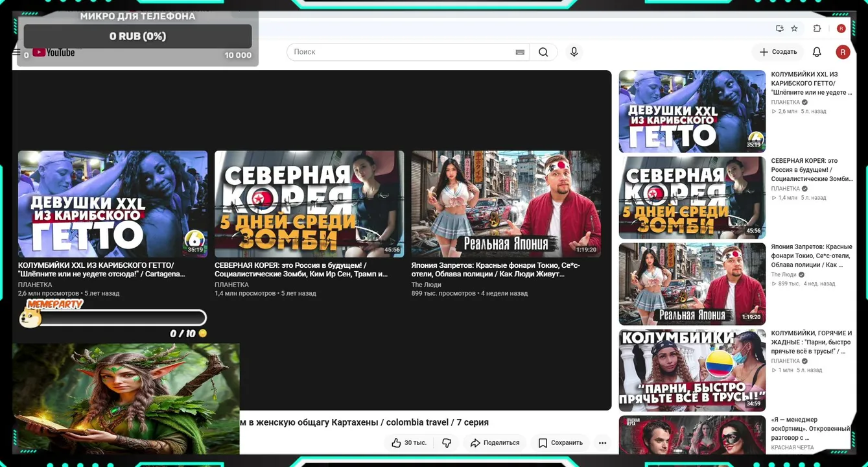Click text "1,4 млн просмотров • 5 лет назад"
Viewport: 868px width, 467px height.
(x=265, y=294)
